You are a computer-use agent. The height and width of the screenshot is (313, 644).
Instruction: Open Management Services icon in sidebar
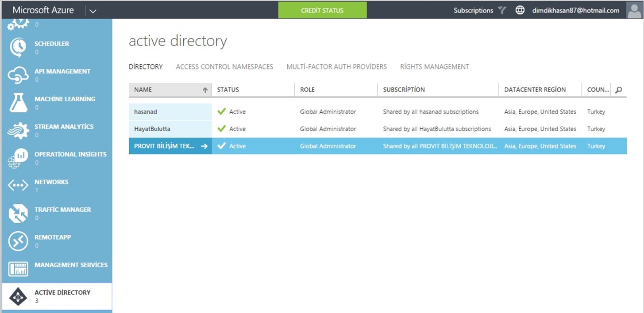(x=18, y=269)
